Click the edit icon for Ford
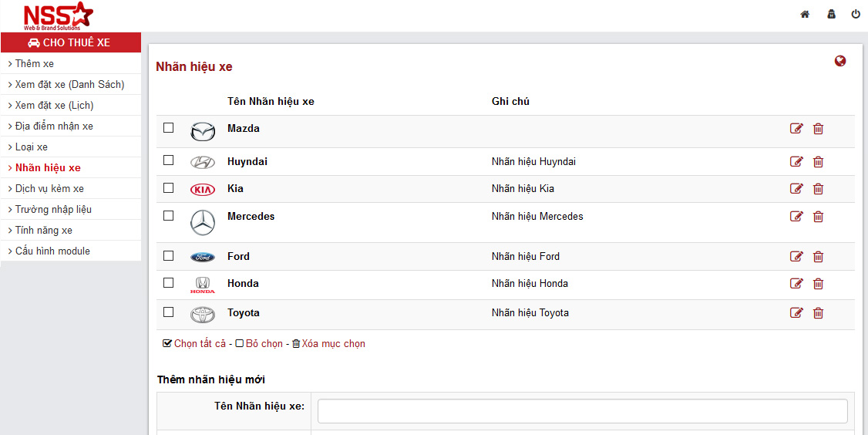The image size is (868, 435). [796, 257]
